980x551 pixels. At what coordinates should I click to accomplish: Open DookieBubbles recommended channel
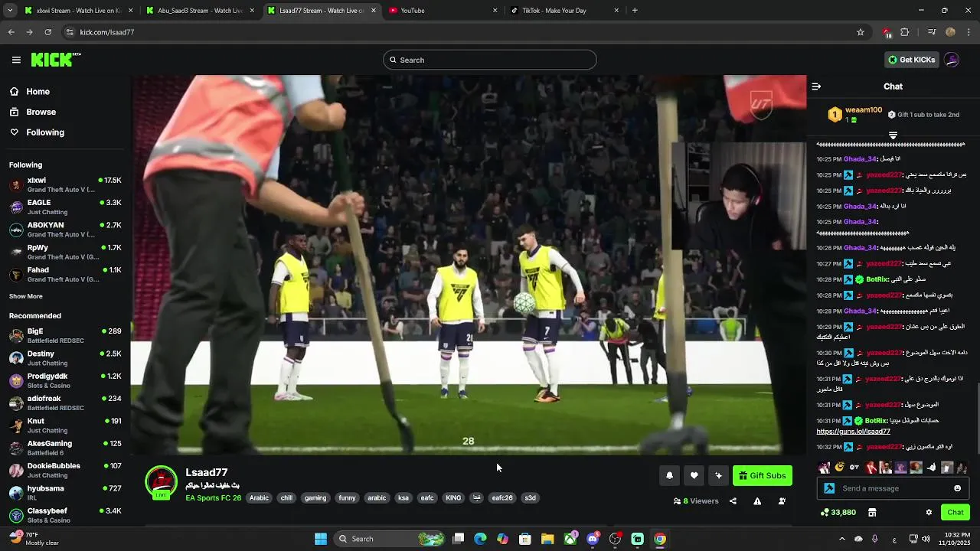tap(65, 470)
